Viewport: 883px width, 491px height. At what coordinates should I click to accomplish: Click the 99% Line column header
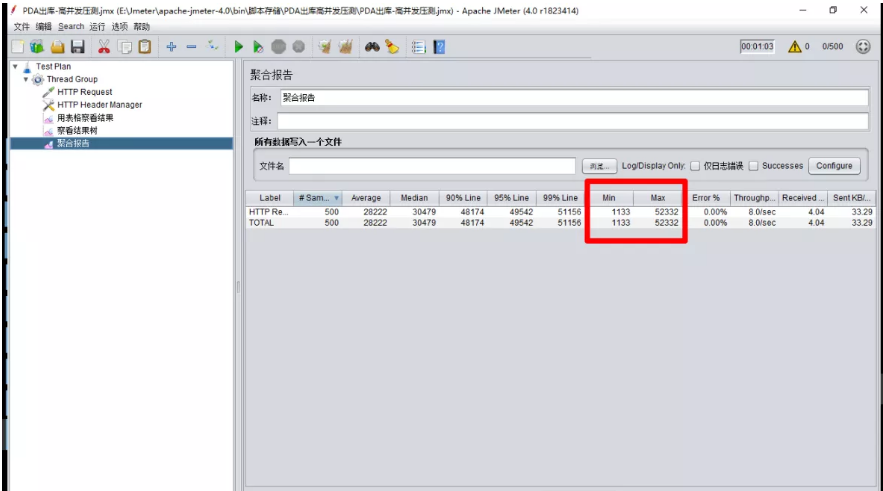click(560, 198)
